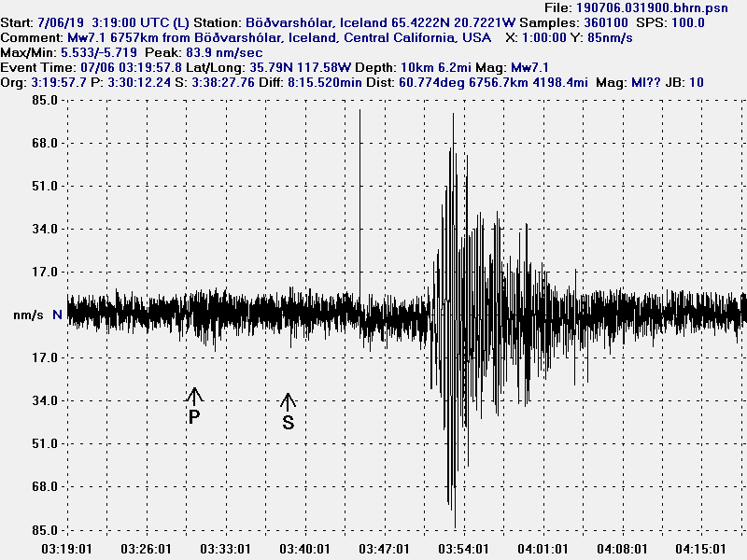The height and width of the screenshot is (560, 747).
Task: Click the S wave arrival marker
Action: [x=288, y=412]
